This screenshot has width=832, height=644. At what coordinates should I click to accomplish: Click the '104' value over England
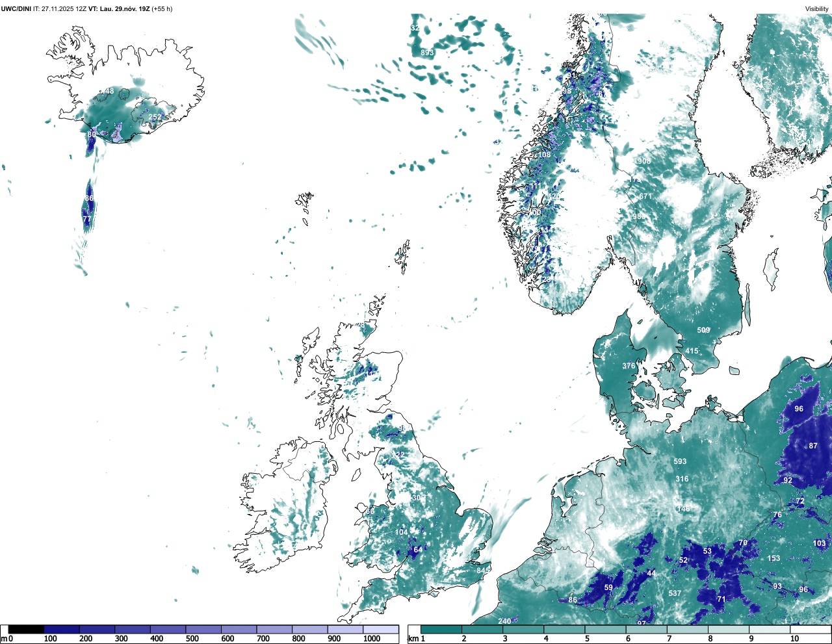click(402, 532)
